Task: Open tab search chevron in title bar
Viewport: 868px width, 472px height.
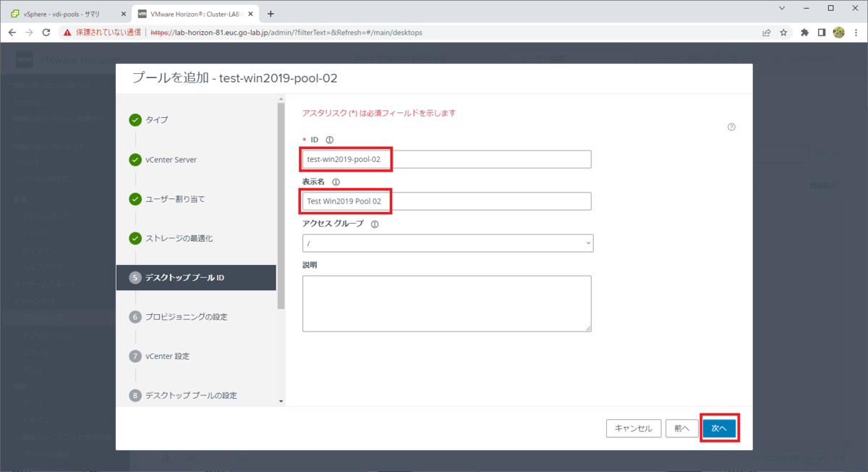Action: point(782,8)
